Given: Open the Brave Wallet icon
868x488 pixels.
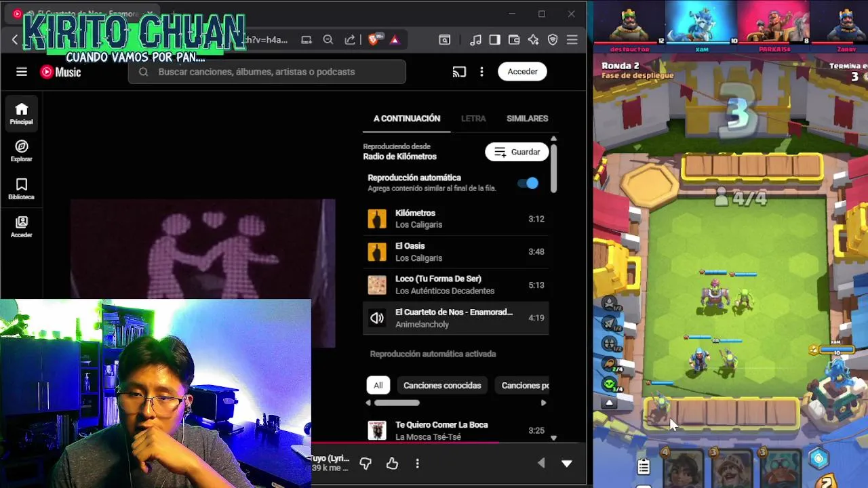Looking at the screenshot, I should coord(514,40).
